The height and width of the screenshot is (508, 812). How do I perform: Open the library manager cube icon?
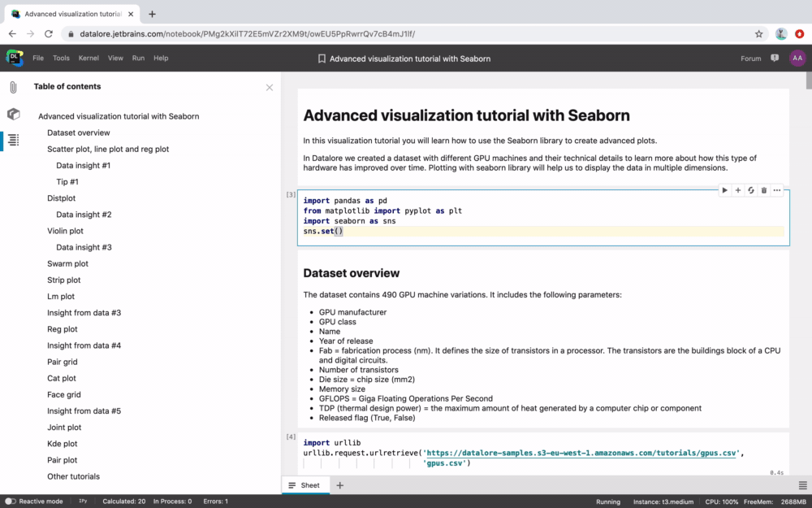pos(14,114)
